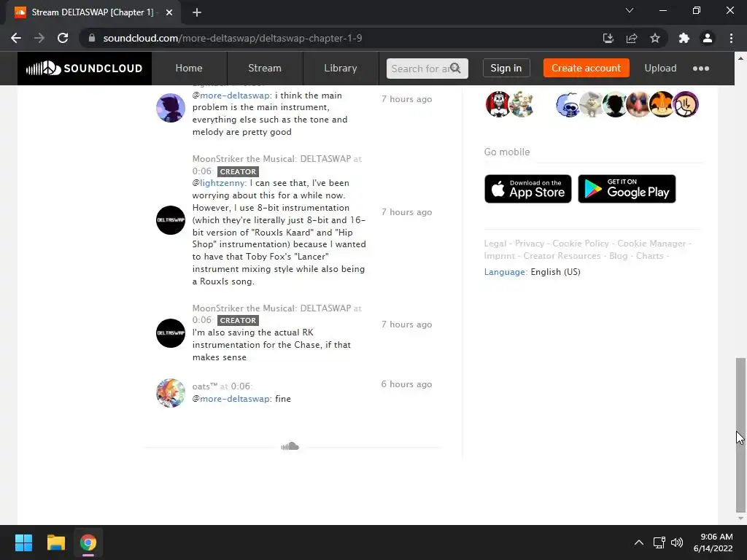Click the Create account button
The height and width of the screenshot is (560, 747).
[x=586, y=68]
